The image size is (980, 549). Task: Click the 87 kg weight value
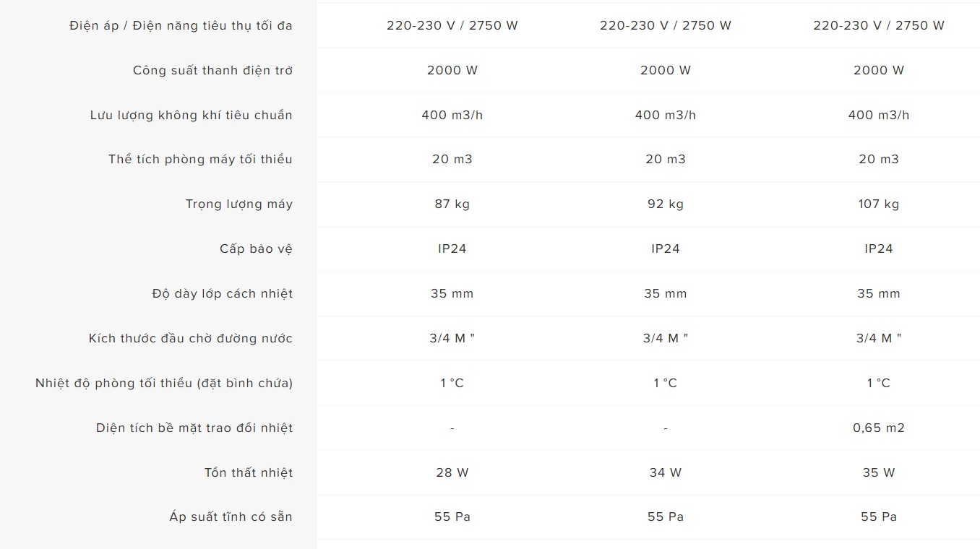(x=452, y=204)
